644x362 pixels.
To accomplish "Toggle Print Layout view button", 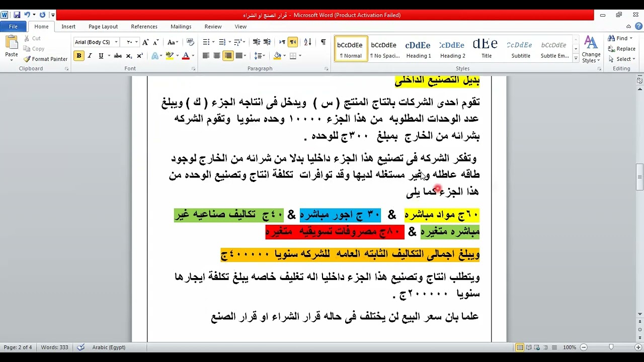I will [520, 347].
